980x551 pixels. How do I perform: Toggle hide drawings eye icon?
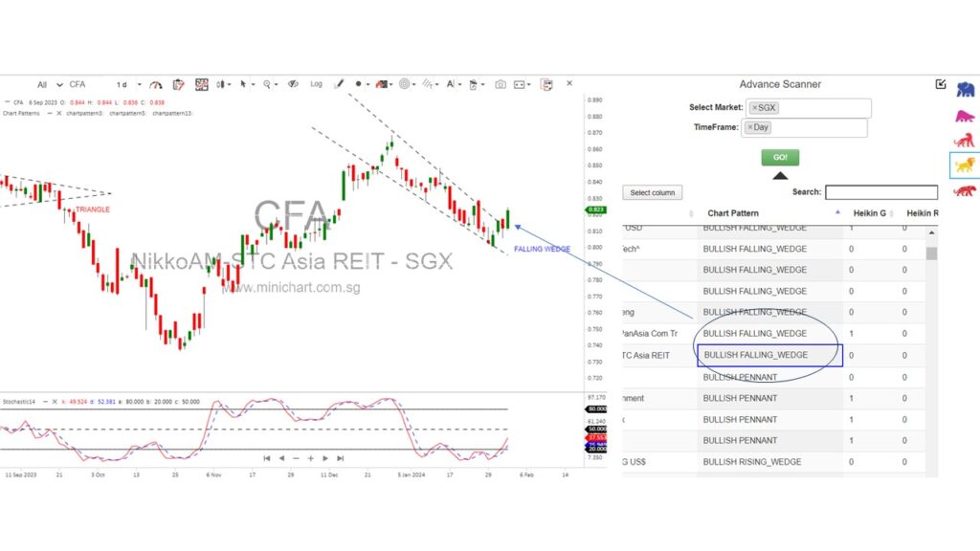[x=294, y=84]
